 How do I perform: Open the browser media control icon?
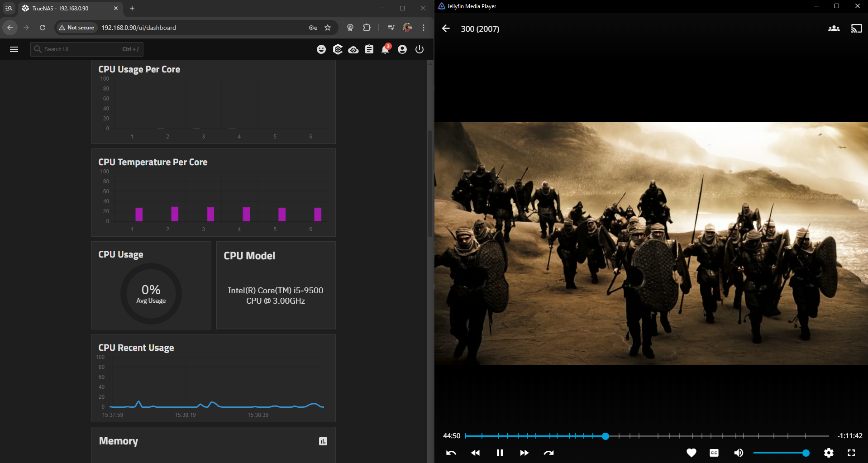391,28
